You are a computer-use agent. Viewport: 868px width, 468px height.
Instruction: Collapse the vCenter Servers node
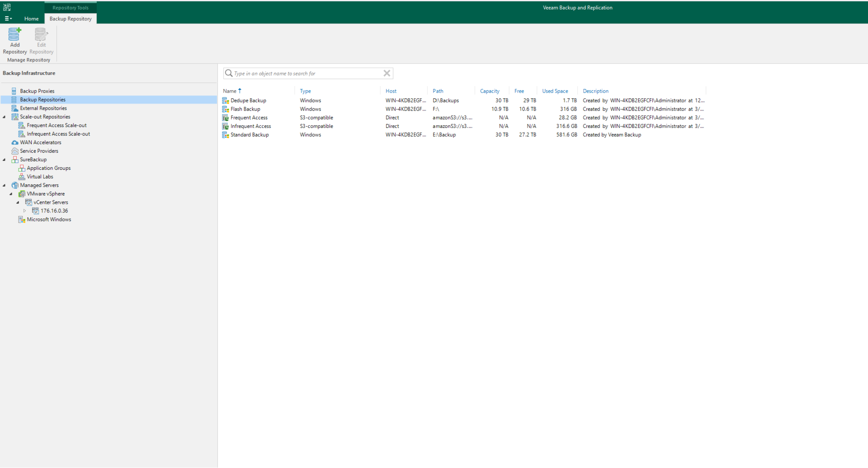(x=18, y=202)
